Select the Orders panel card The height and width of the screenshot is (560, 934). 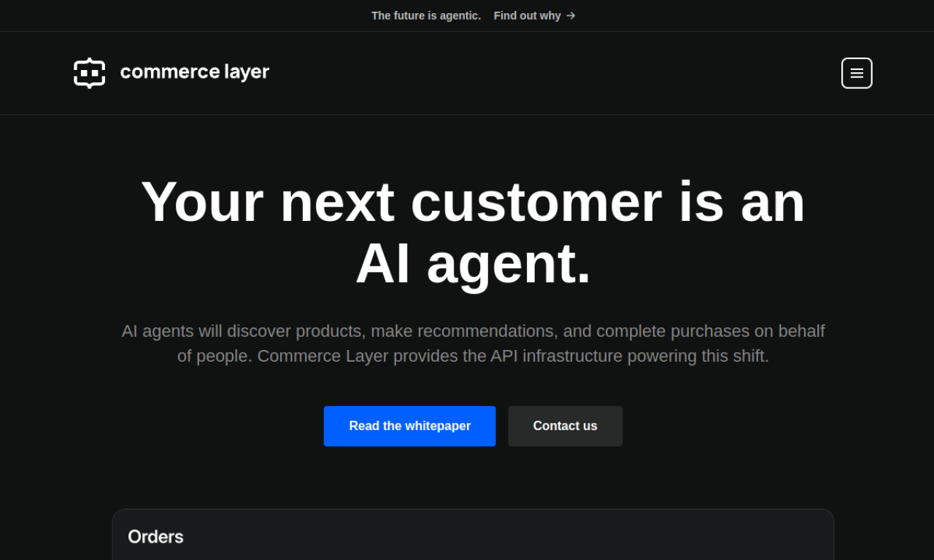click(x=473, y=534)
